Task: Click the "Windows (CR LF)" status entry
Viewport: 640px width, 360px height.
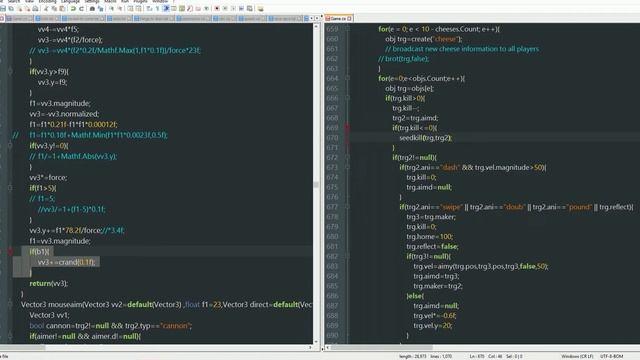Action: (577, 356)
